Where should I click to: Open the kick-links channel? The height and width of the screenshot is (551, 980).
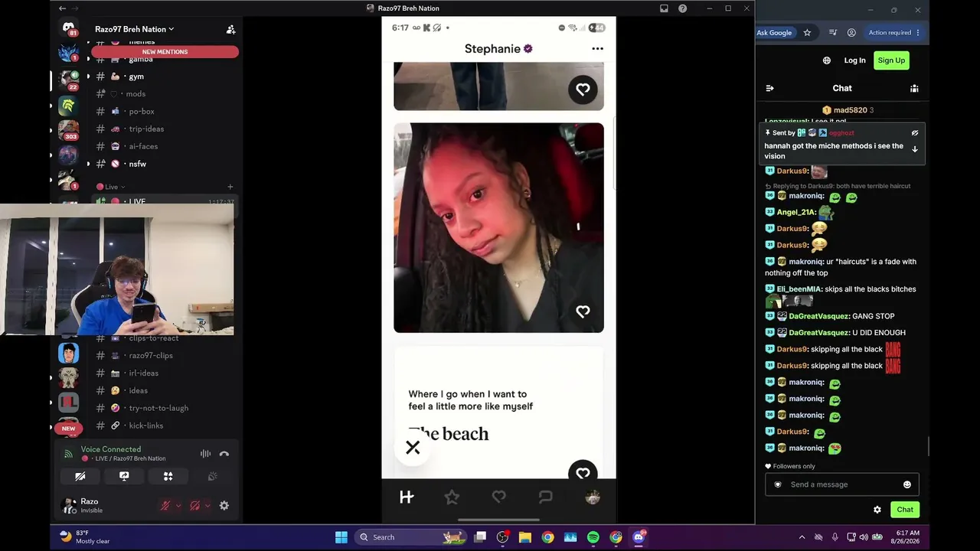pyautogui.click(x=165, y=425)
